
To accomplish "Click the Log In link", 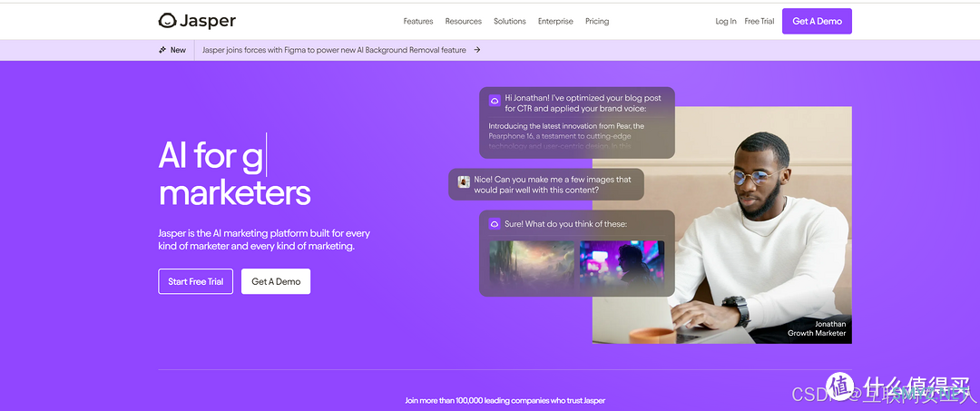I will [726, 21].
